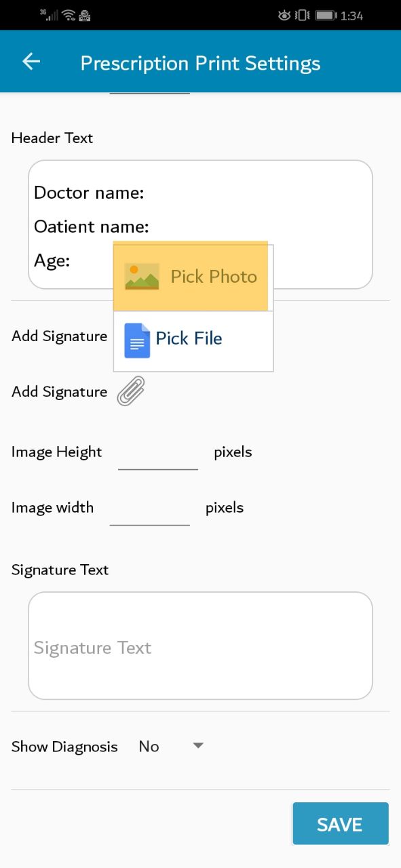Tap the clock in status bar
The width and height of the screenshot is (401, 868).
(x=351, y=16)
